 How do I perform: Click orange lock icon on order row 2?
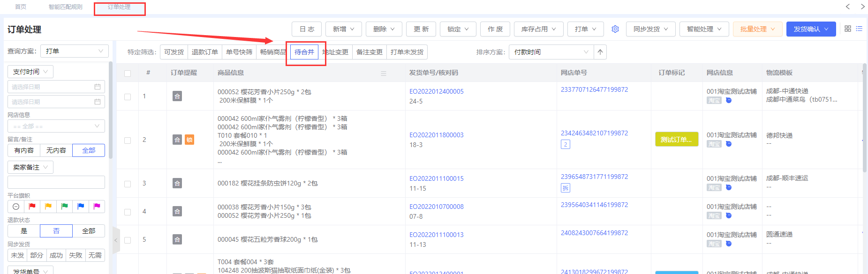tap(189, 140)
